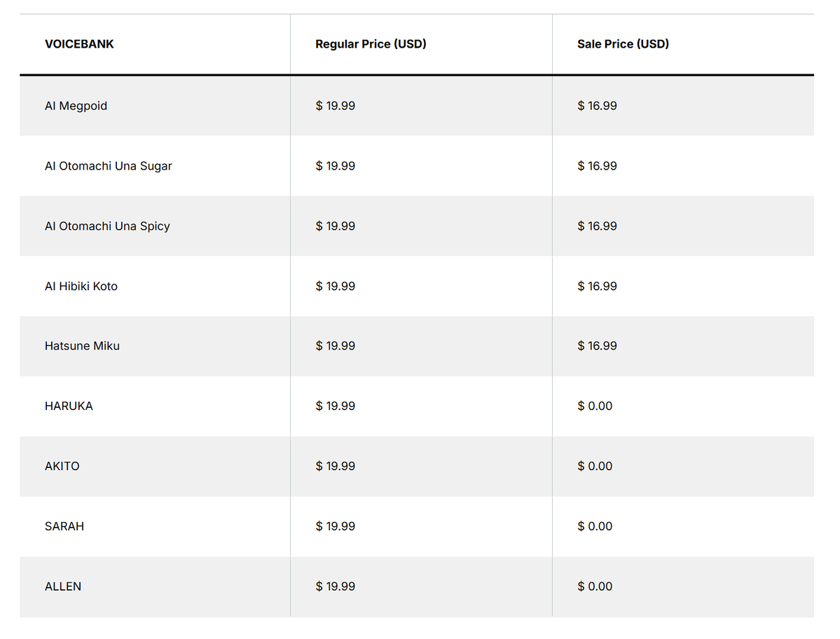Click Hatsune Miku sale price $ 16.99

point(598,346)
